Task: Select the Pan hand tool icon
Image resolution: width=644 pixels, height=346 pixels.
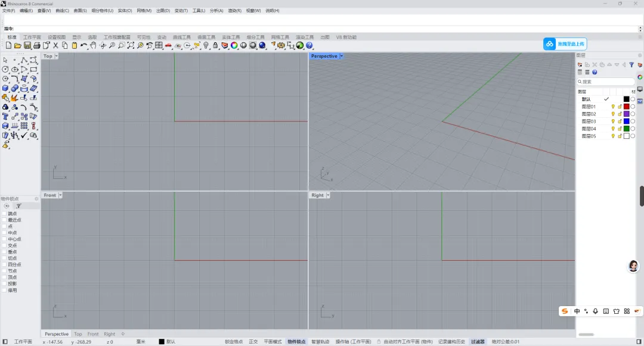Action: (93, 45)
